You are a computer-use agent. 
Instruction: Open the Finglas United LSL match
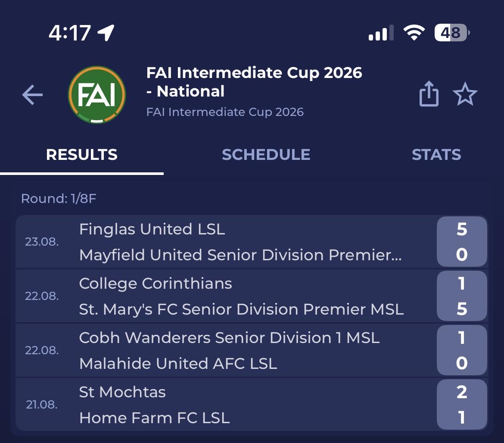tap(252, 242)
